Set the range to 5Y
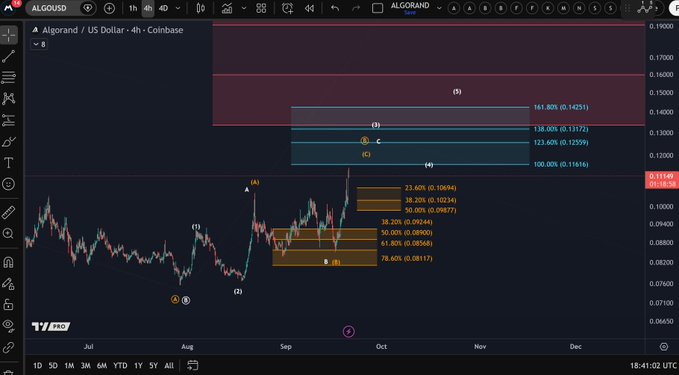This screenshot has height=375, width=679. coord(153,365)
